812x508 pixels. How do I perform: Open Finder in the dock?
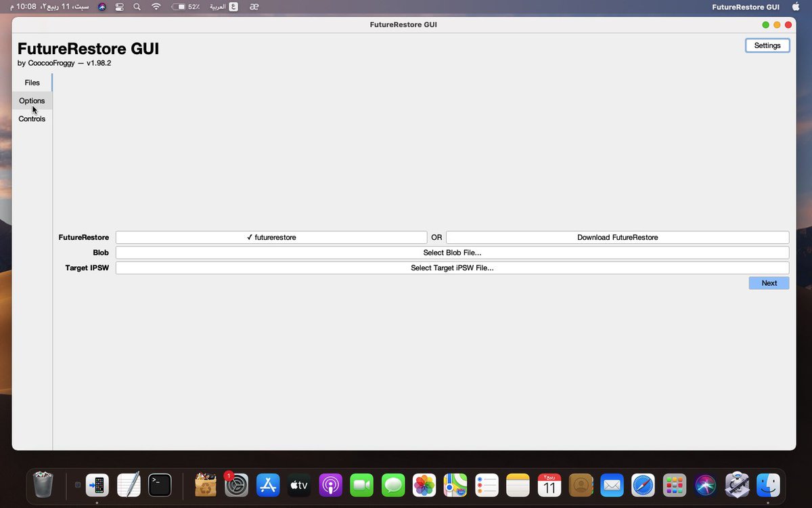pos(768,485)
